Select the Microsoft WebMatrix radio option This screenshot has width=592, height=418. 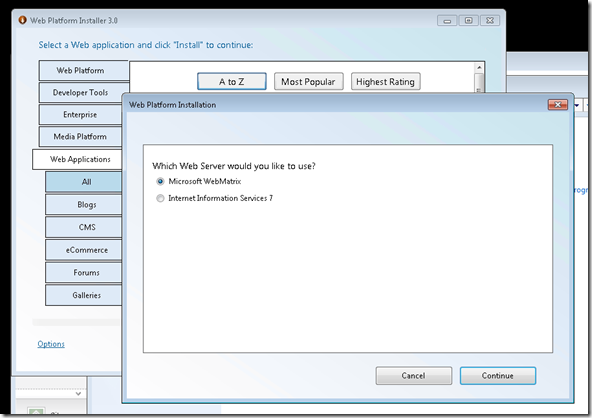pyautogui.click(x=160, y=182)
